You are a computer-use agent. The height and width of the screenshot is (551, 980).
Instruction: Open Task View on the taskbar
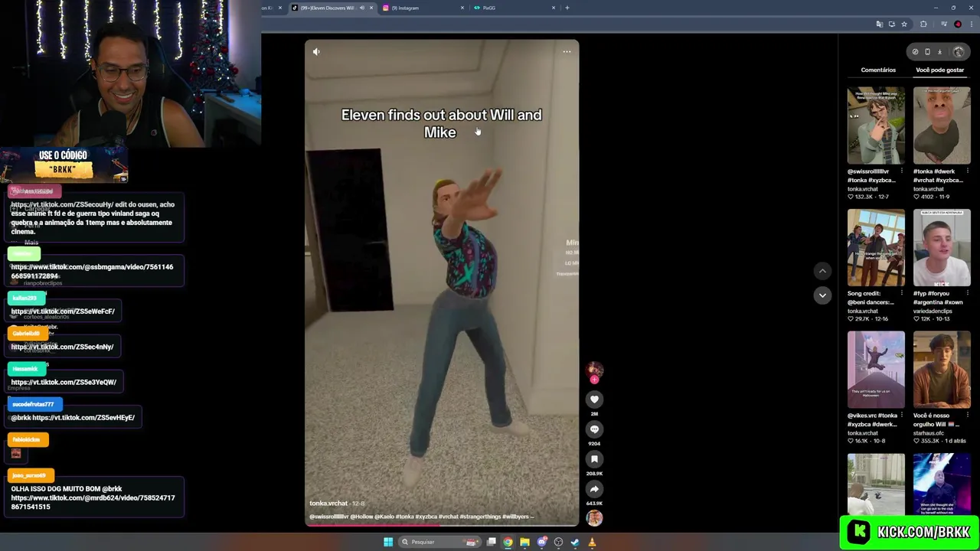click(x=491, y=542)
